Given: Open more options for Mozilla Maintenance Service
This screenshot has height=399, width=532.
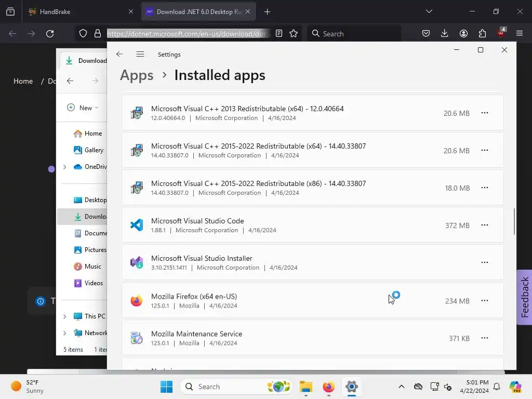Looking at the screenshot, I should pos(485,338).
